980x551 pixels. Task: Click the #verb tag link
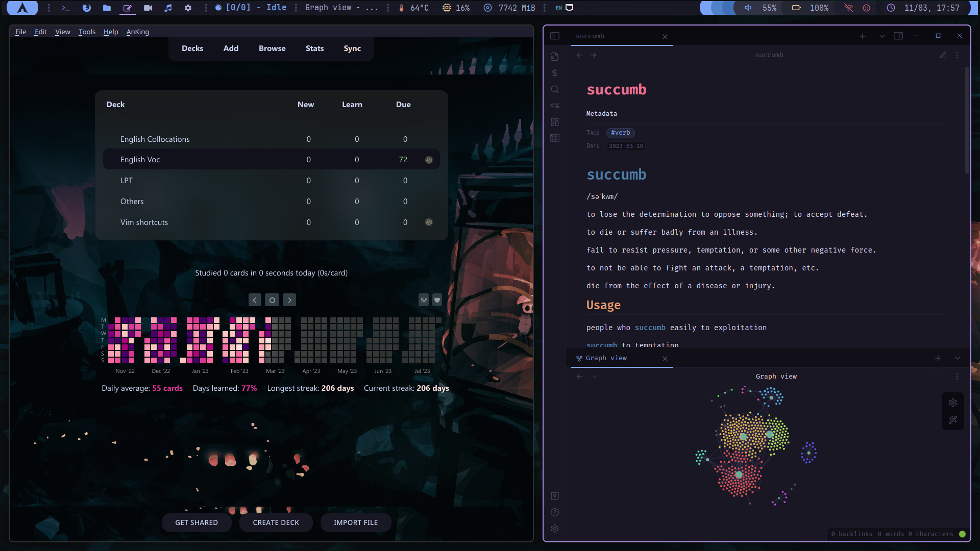pyautogui.click(x=620, y=133)
